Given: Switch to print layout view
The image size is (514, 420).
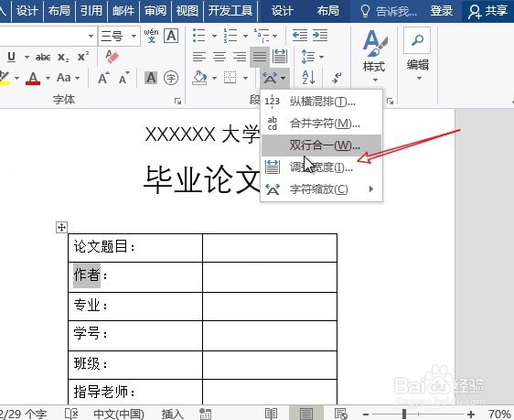Looking at the screenshot, I should click(x=305, y=414).
